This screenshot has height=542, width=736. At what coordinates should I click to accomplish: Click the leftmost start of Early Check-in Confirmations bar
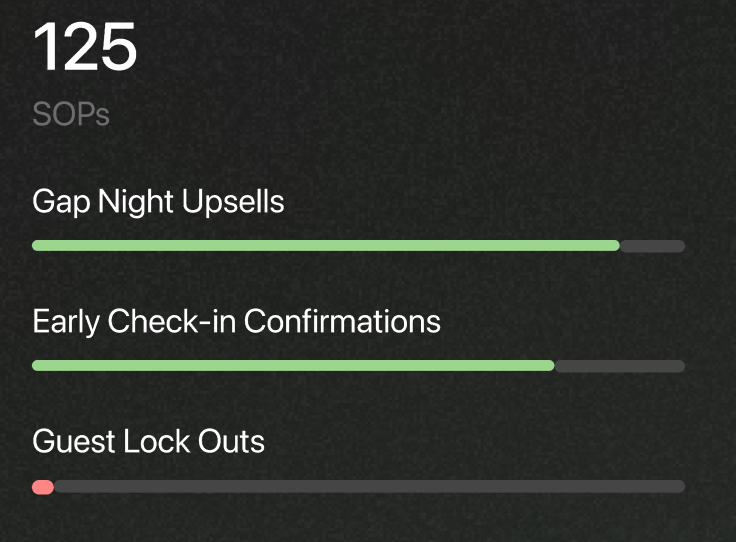click(x=37, y=366)
